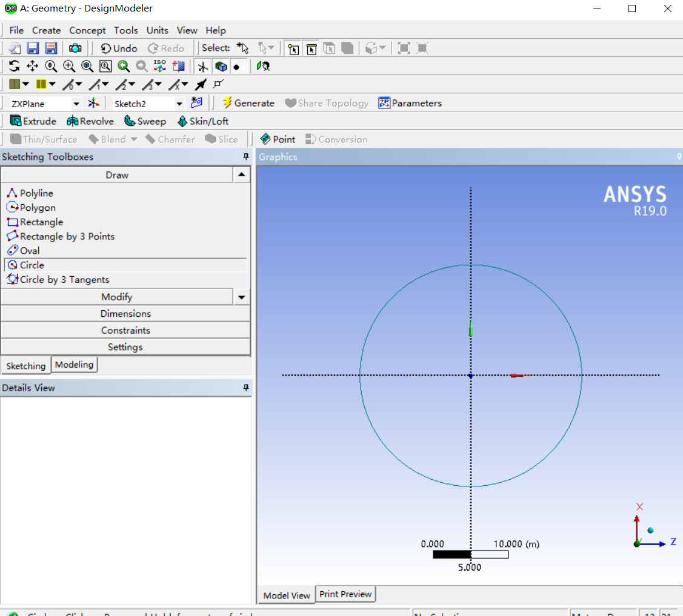Open the Tools menu
This screenshot has width=683, height=616.
(x=126, y=30)
